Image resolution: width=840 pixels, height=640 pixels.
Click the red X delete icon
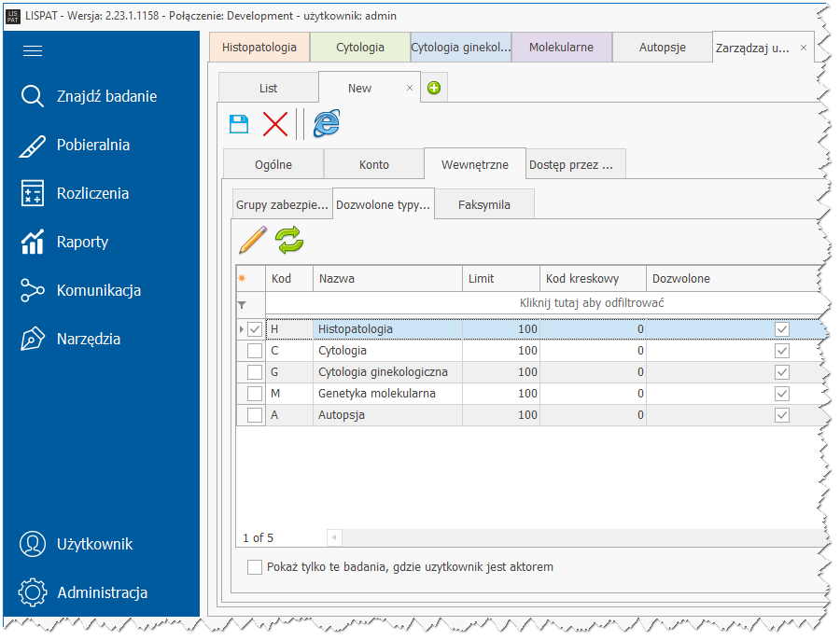coord(275,124)
